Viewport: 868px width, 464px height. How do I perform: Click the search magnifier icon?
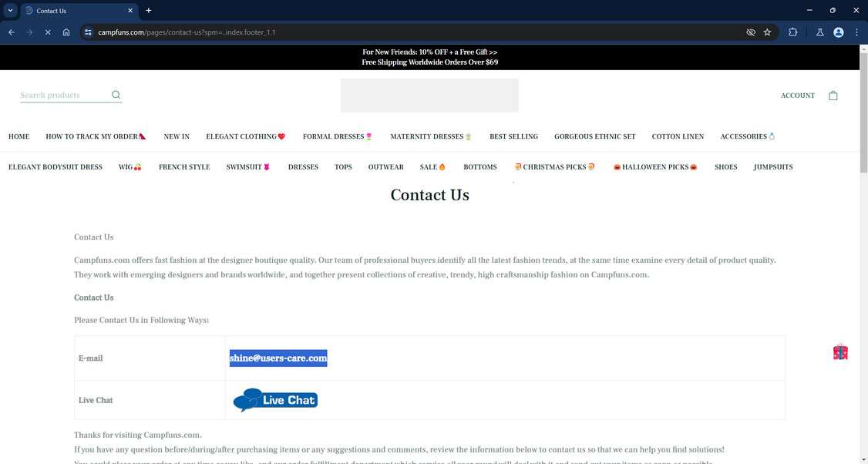tap(116, 95)
